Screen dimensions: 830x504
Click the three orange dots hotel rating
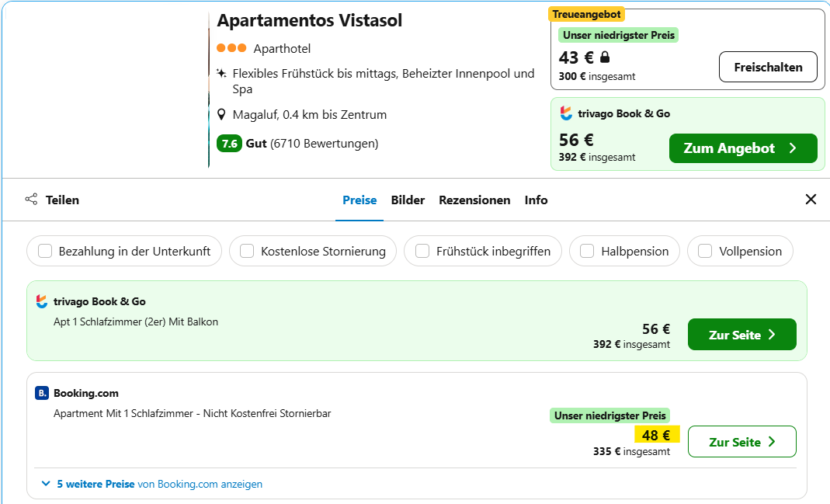[231, 48]
